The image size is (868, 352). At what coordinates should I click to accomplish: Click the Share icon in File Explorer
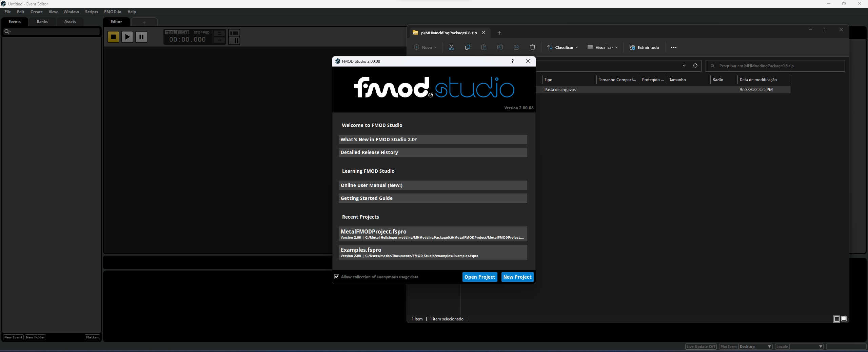point(516,48)
